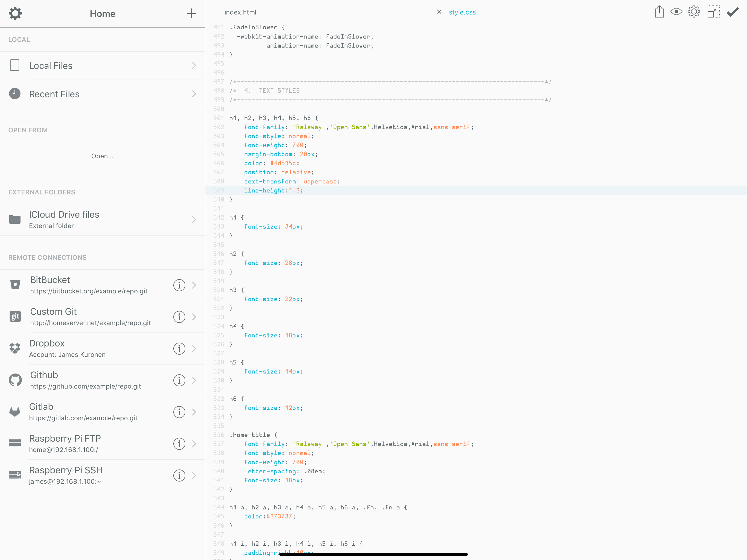Image resolution: width=747 pixels, height=560 pixels.
Task: Switch to the index.html tab
Action: pos(240,12)
